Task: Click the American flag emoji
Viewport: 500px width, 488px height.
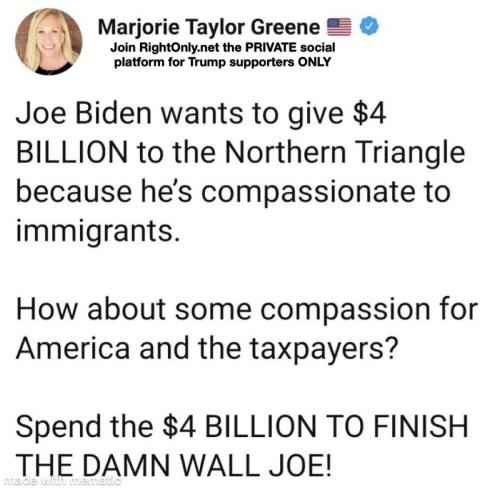Action: (339, 27)
